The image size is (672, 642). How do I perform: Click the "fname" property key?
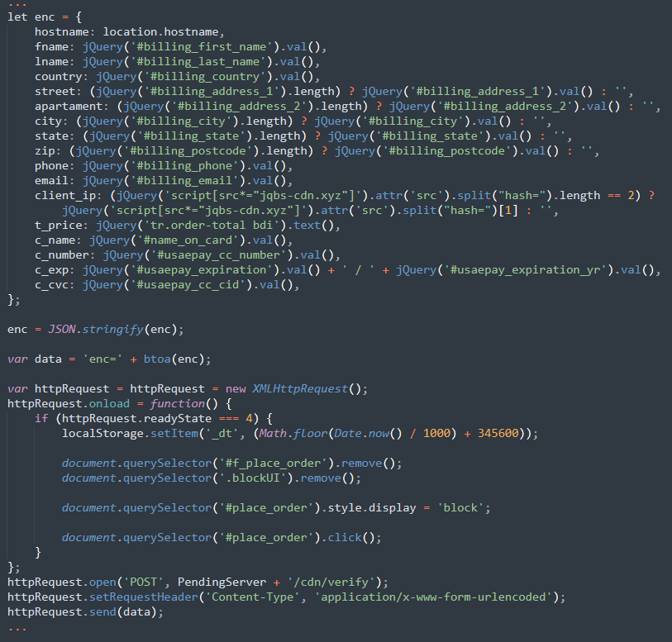tap(51, 47)
